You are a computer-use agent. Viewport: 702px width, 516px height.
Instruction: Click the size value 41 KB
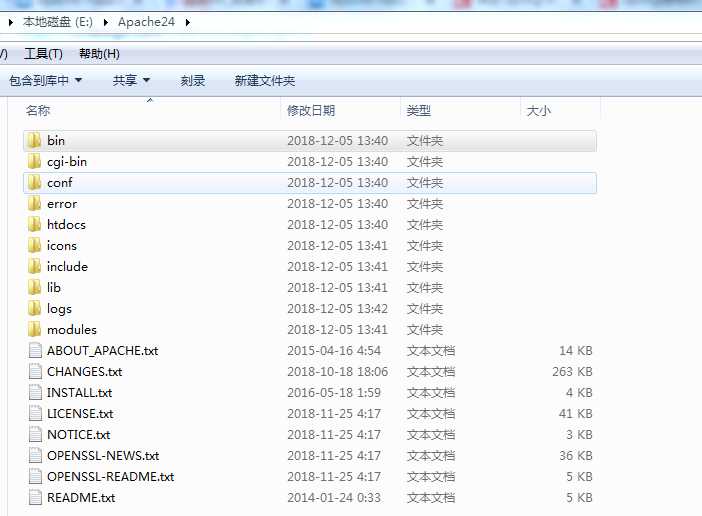coord(575,414)
